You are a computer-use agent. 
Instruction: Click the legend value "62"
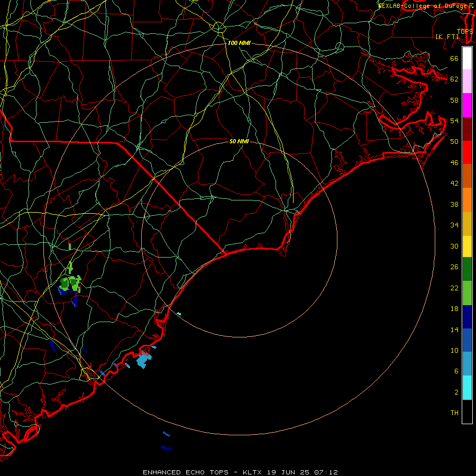pyautogui.click(x=454, y=79)
